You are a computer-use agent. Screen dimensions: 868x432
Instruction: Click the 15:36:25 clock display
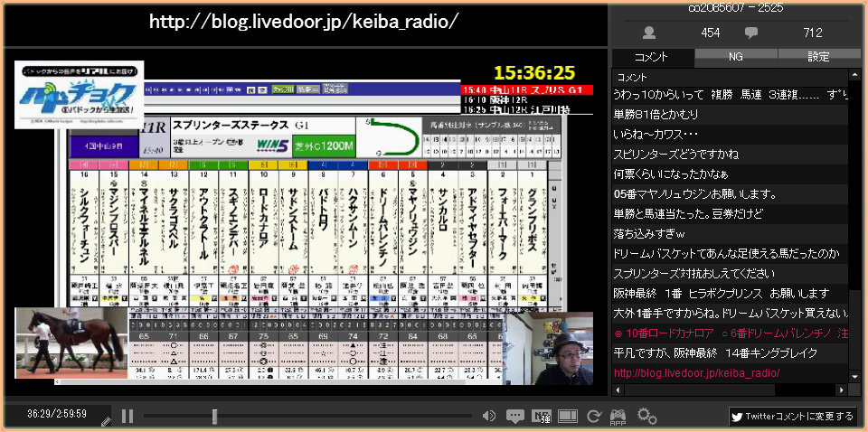[x=534, y=73]
